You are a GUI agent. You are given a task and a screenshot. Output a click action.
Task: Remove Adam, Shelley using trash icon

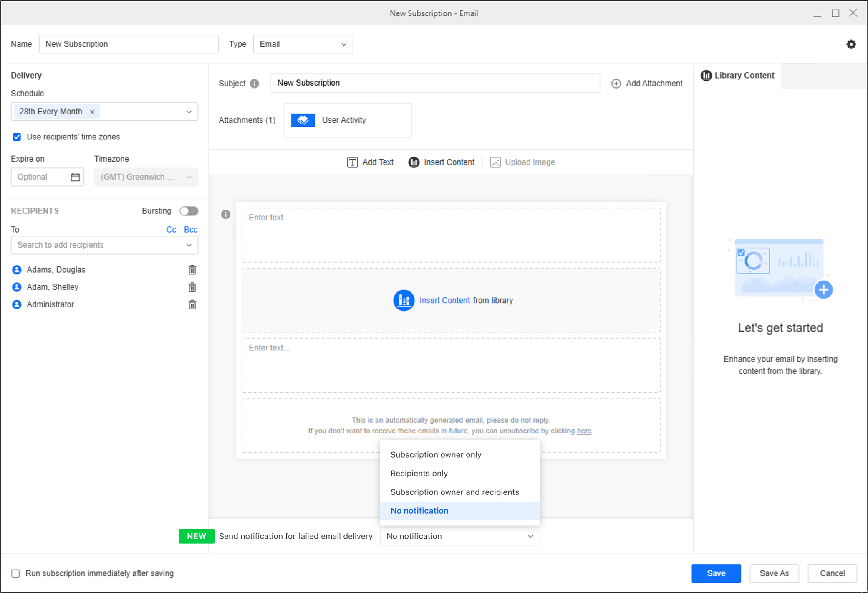point(192,287)
